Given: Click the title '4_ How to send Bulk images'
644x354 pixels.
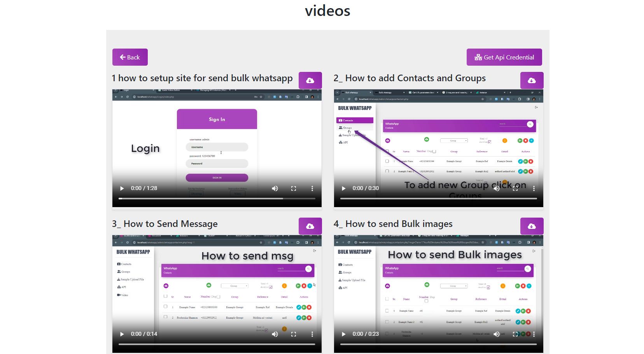Looking at the screenshot, I should pyautogui.click(x=393, y=224).
